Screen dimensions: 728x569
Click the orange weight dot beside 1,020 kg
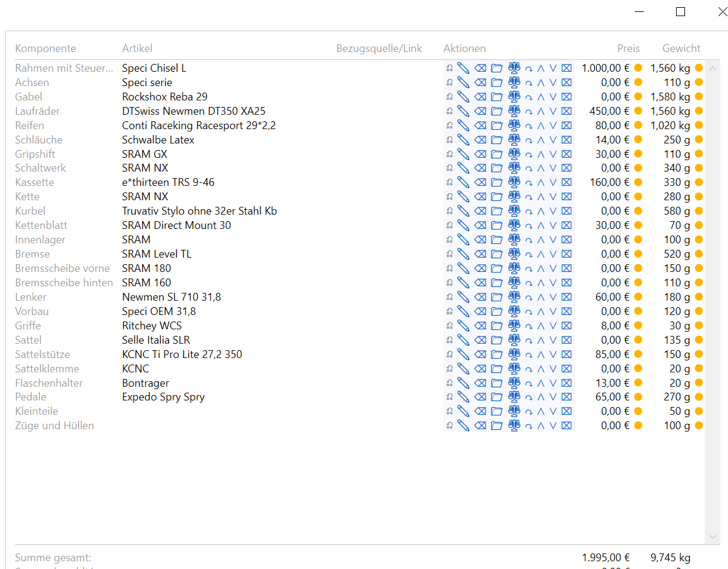[699, 126]
